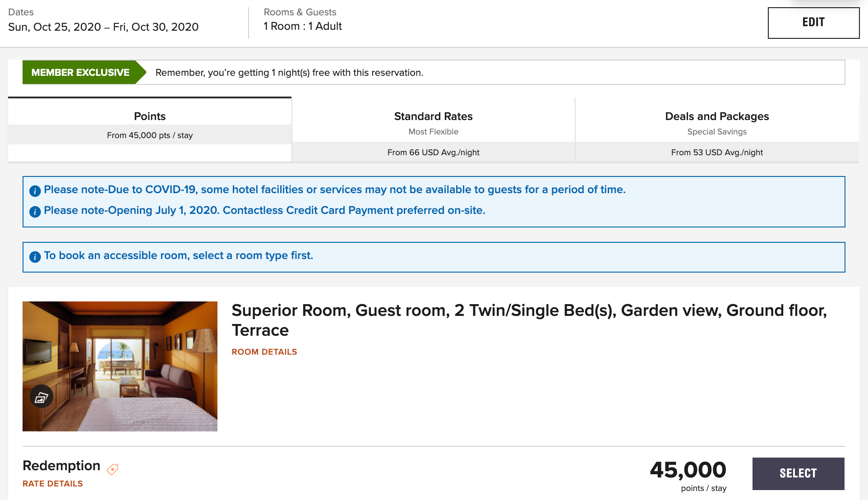Screen dimensions: 868x500
Task: Click the Superior Room title heading
Action: [x=529, y=320]
